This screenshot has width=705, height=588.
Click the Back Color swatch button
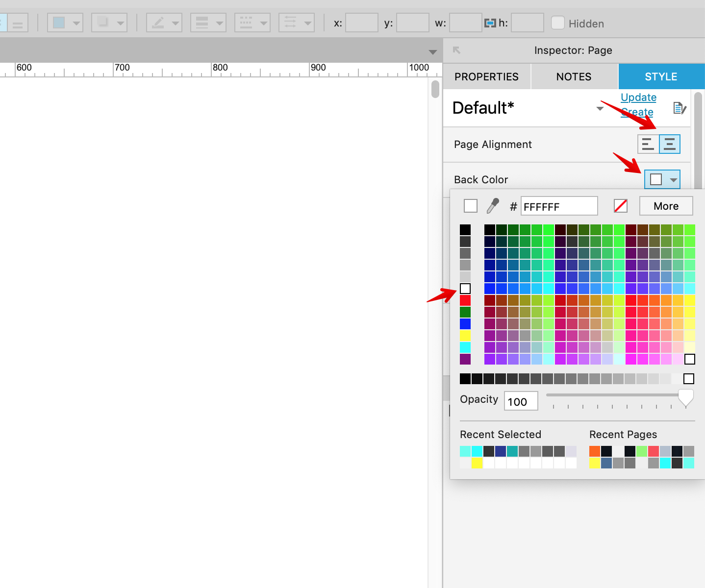tap(656, 180)
